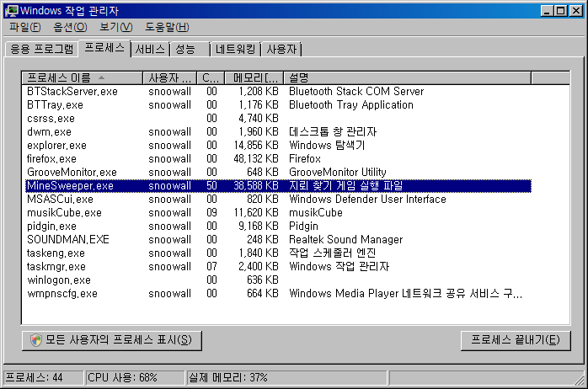Click the Task Manager title bar icon

[12, 10]
